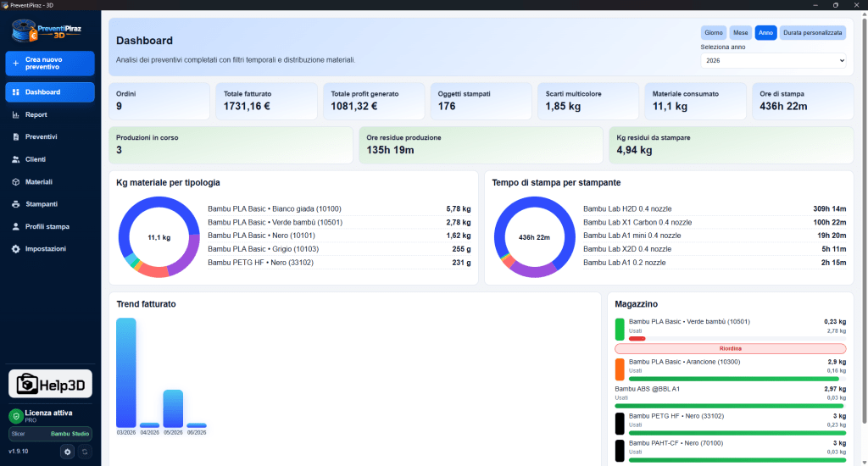Click the red stock bar for Verde bambù
Image resolution: width=868 pixels, height=466 pixels.
coord(637,339)
